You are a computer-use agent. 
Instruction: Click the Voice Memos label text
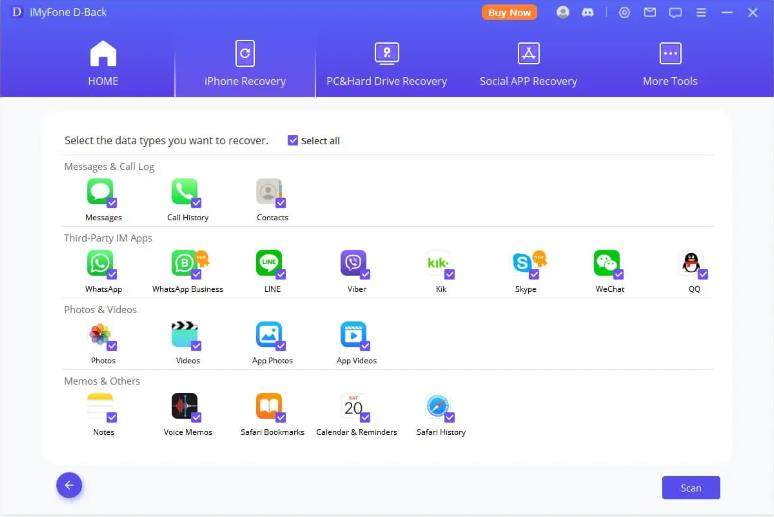point(188,432)
